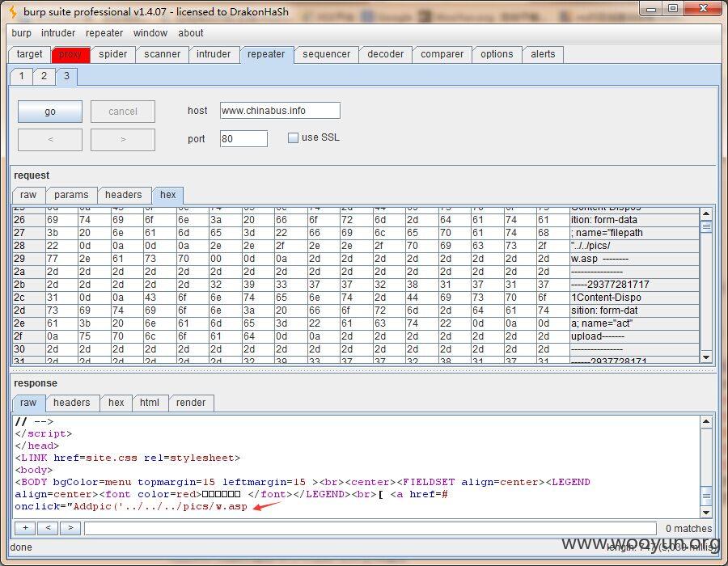This screenshot has width=728, height=566.
Task: Select repeater request tab 3
Action: [x=66, y=76]
